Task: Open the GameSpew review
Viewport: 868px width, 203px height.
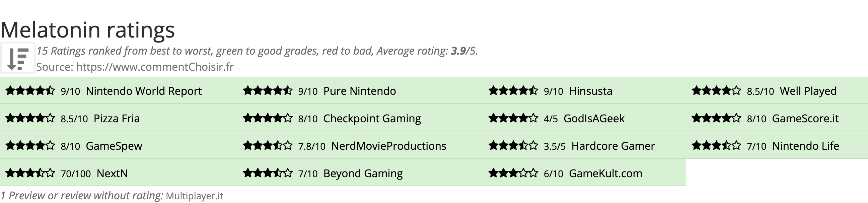Action: pos(114,146)
